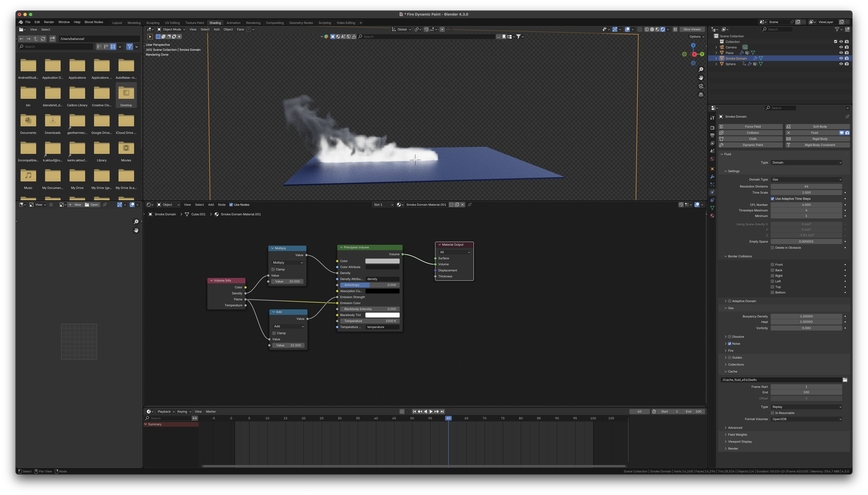This screenshot has height=495, width=868.
Task: Hide the Sphere object with its eye icon
Action: point(841,64)
